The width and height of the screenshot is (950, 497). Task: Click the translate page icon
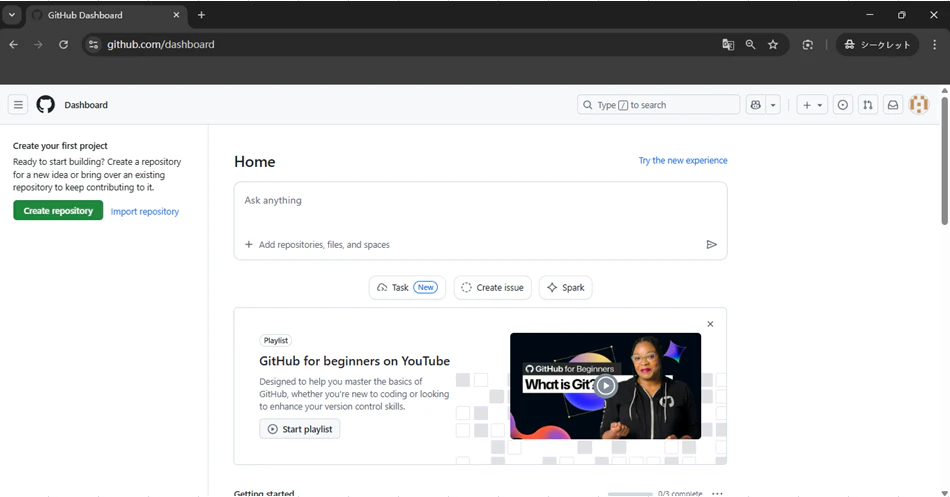point(728,44)
